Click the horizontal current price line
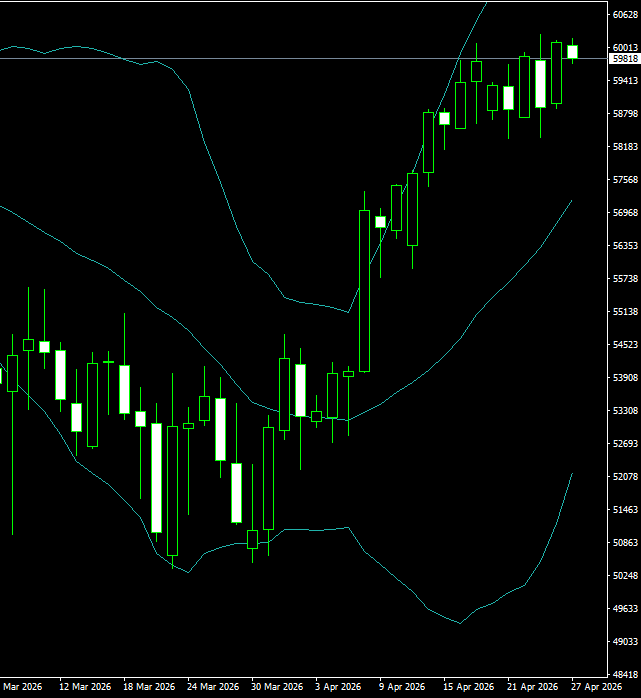The height and width of the screenshot is (698, 641). [x=300, y=58]
